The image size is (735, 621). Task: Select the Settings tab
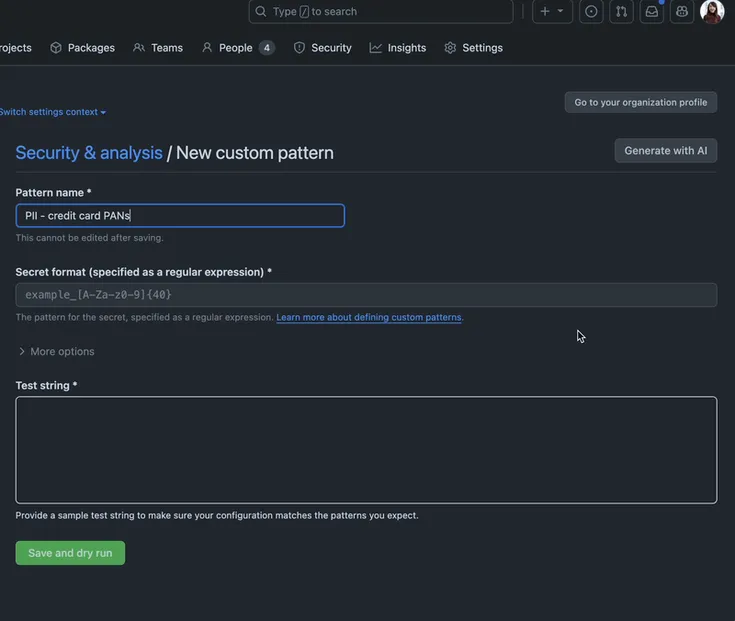coord(473,48)
